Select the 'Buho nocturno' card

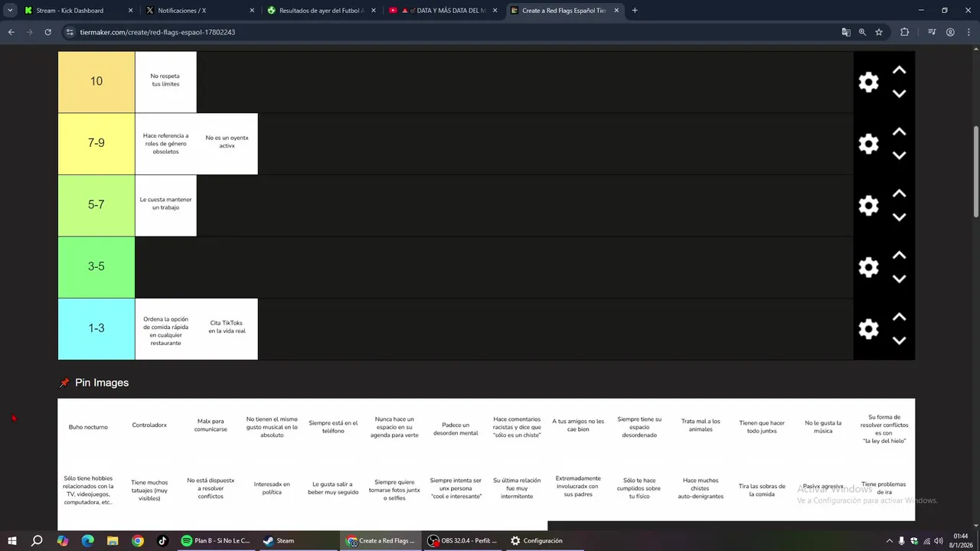(88, 427)
